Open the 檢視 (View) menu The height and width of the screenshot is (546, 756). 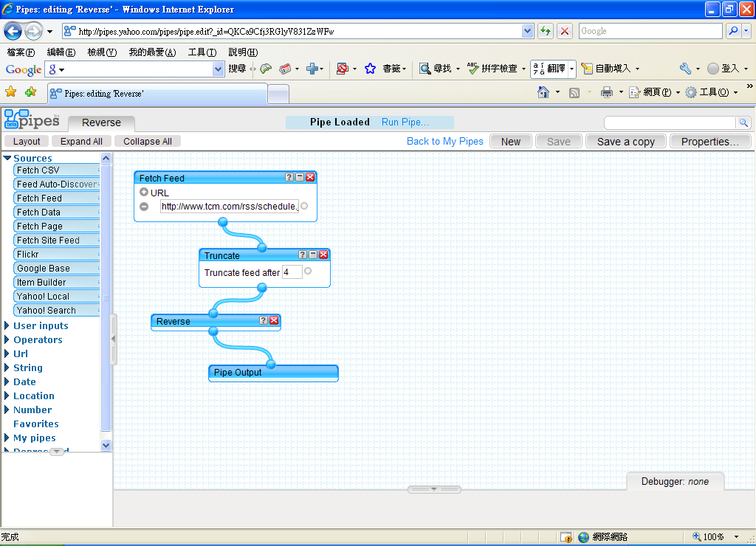tap(102, 52)
